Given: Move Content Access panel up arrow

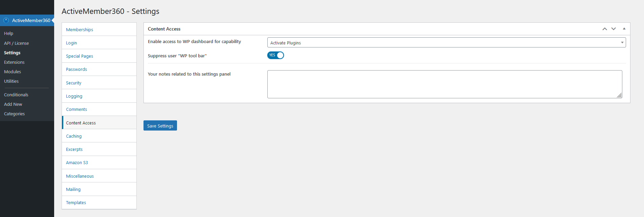Looking at the screenshot, I should pos(605,29).
